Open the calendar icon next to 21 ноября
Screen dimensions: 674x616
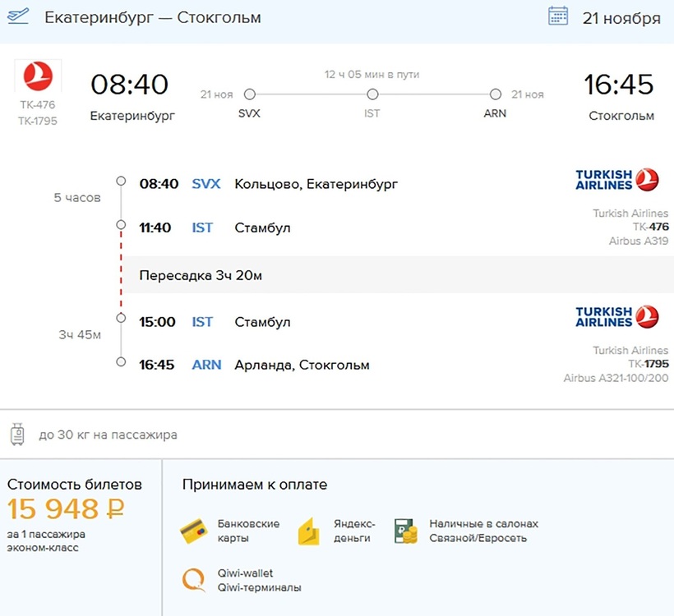pos(558,16)
